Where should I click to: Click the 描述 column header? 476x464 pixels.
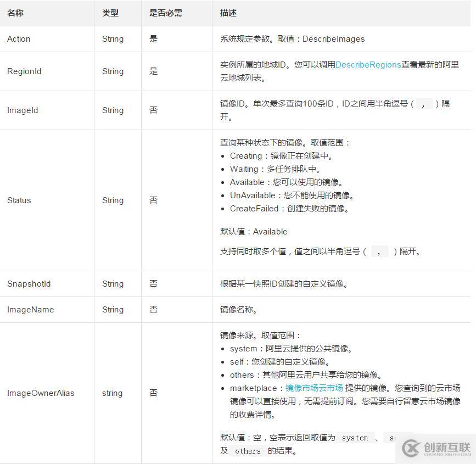228,13
